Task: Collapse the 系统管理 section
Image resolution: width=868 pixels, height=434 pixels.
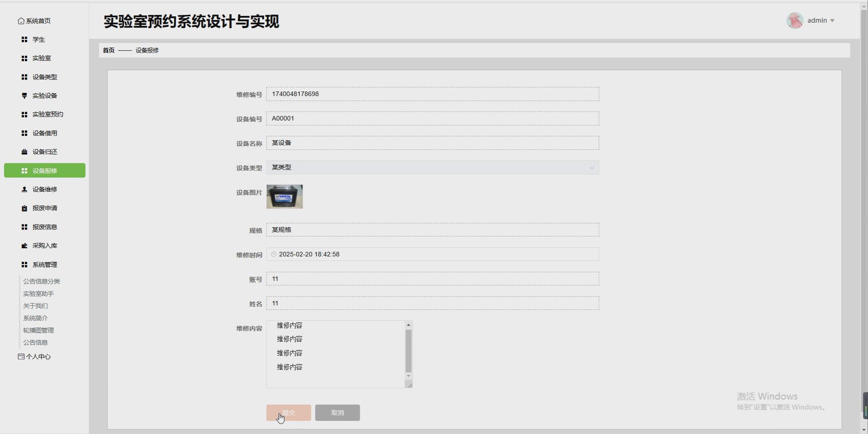Action: pyautogui.click(x=45, y=264)
